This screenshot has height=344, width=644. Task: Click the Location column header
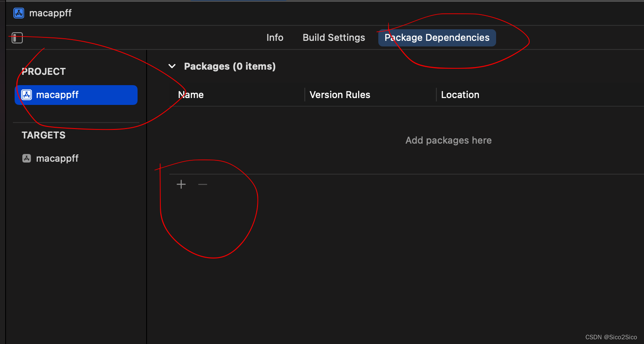tap(460, 95)
